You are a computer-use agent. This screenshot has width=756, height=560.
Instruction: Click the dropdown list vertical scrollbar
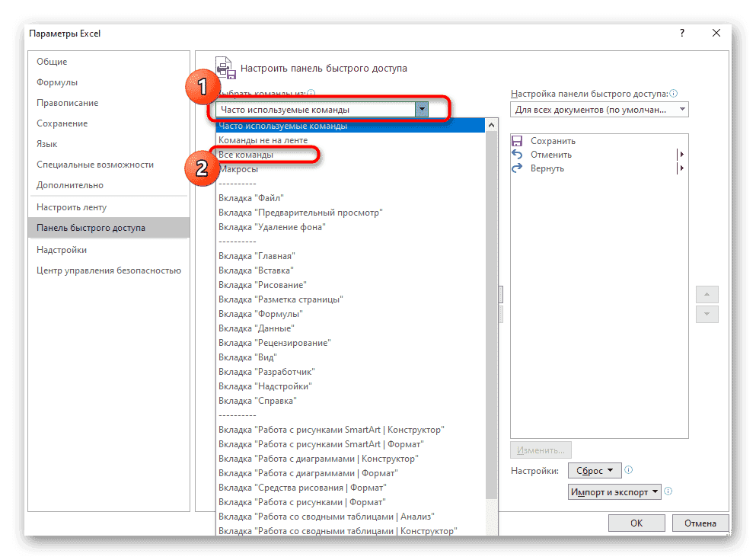[x=492, y=305]
